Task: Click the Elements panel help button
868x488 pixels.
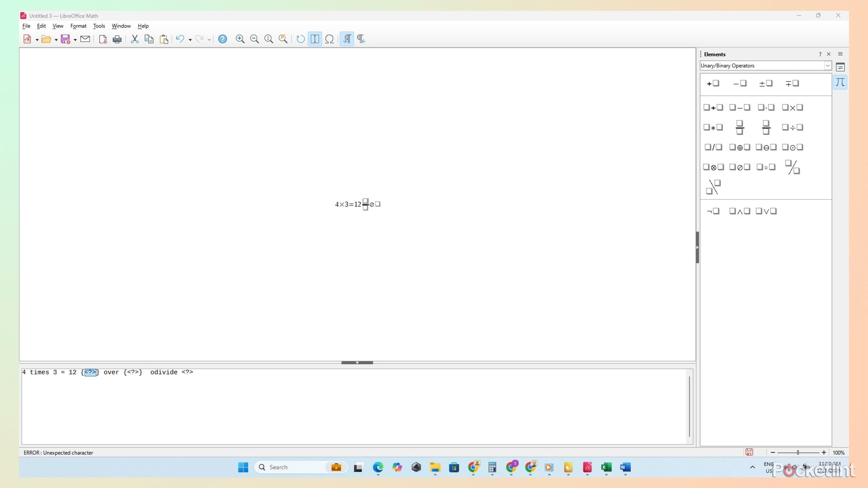Action: [820, 54]
